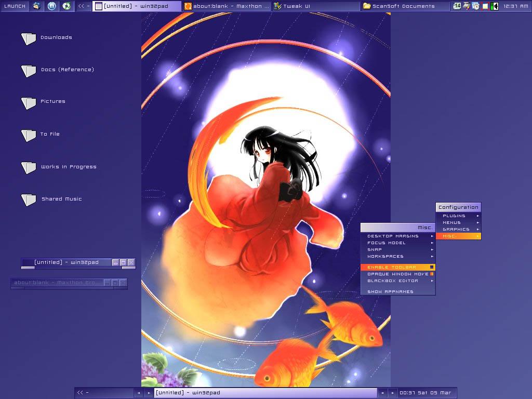Select Focus Model in Misc. menu
532x399 pixels.
[x=398, y=243]
